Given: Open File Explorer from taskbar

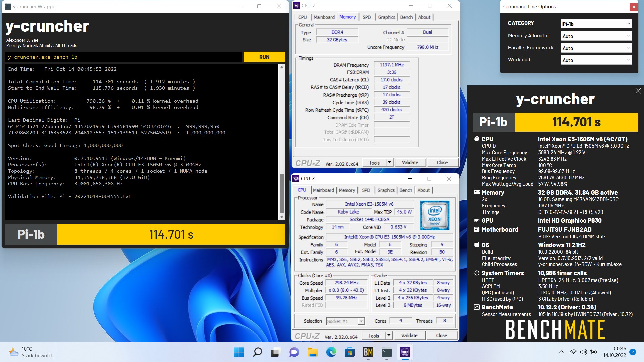Looking at the screenshot, I should pos(313,352).
